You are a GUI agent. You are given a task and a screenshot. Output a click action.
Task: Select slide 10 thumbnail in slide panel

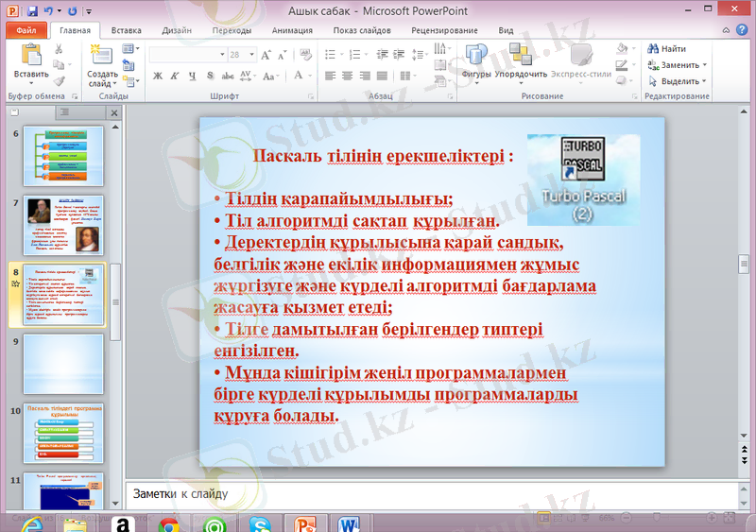click(63, 431)
